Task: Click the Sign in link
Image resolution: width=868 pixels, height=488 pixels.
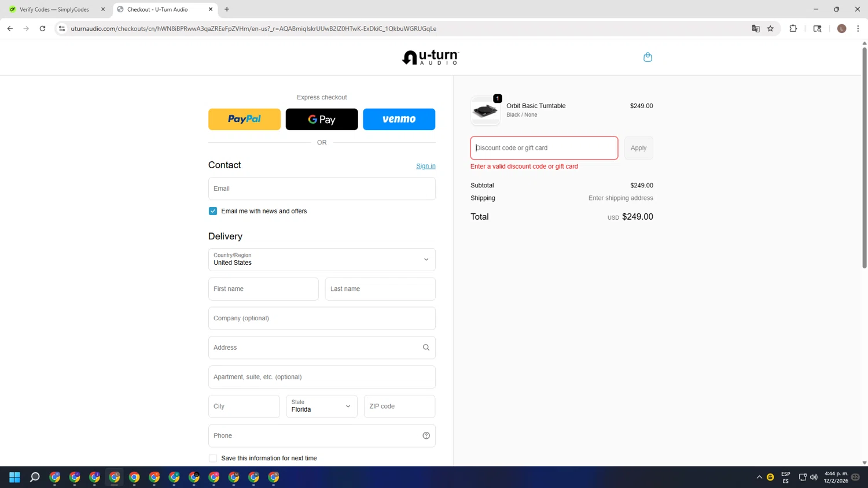Action: pyautogui.click(x=426, y=166)
